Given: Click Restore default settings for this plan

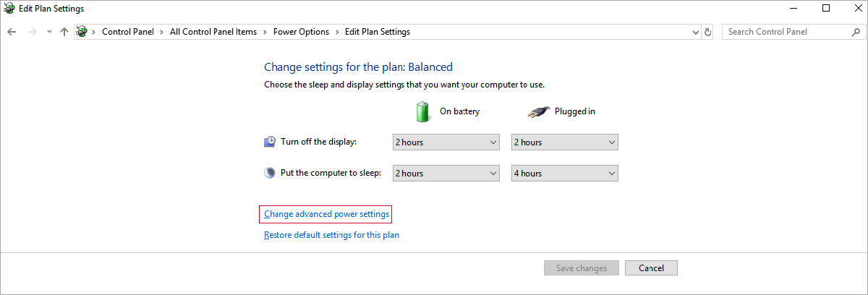Looking at the screenshot, I should (331, 235).
